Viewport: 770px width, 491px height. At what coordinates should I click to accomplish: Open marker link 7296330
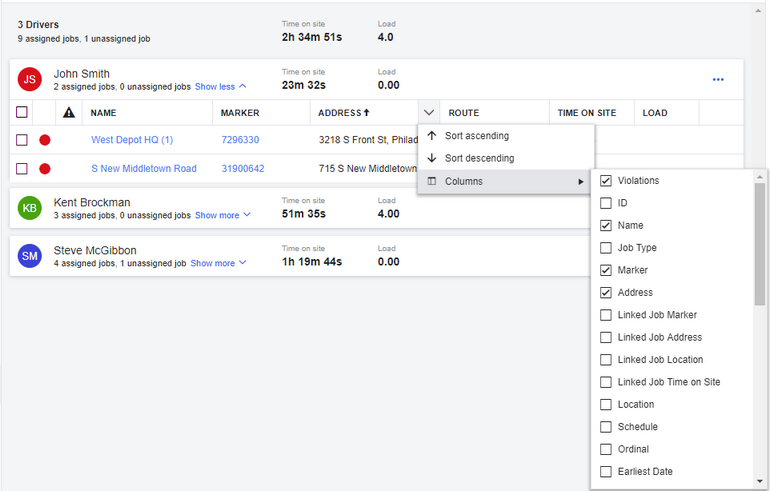click(240, 140)
